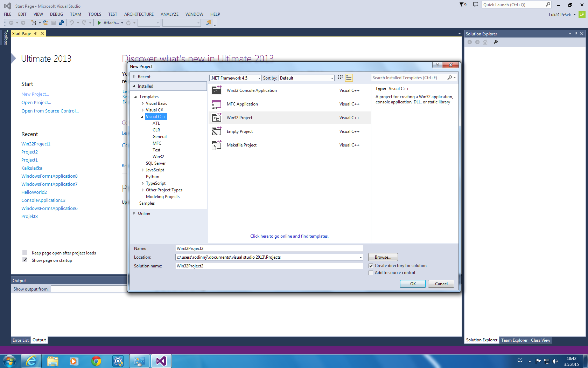
Task: Open the FILE menu
Action: (8, 14)
